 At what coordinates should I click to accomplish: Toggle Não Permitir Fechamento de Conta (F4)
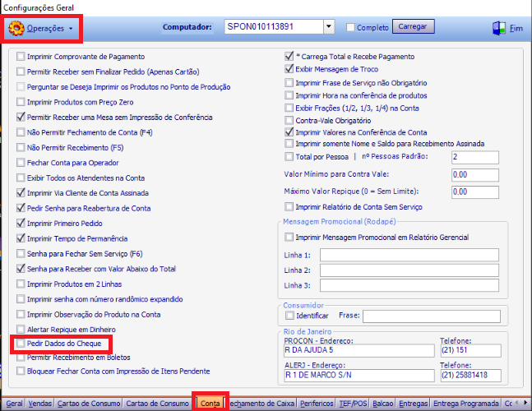[21, 132]
